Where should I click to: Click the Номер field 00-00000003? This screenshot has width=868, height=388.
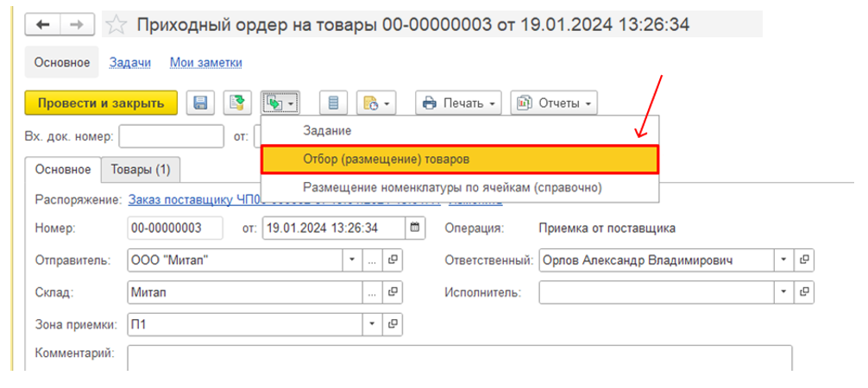point(175,228)
